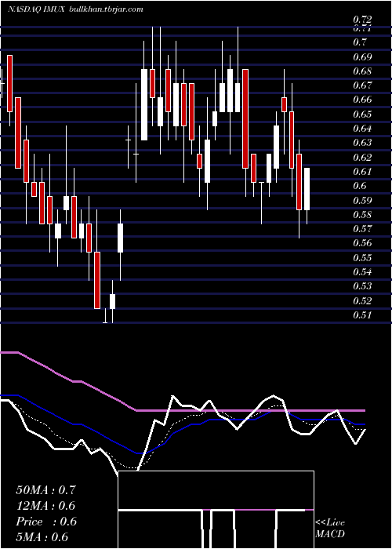
Task: Click the 0.59 price axis label
Action: [x=362, y=201]
